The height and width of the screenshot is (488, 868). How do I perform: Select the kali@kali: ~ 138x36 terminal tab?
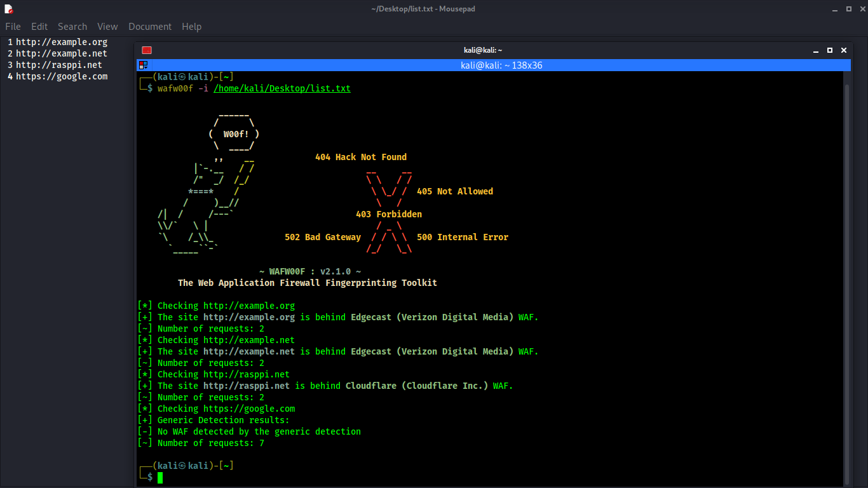click(501, 65)
